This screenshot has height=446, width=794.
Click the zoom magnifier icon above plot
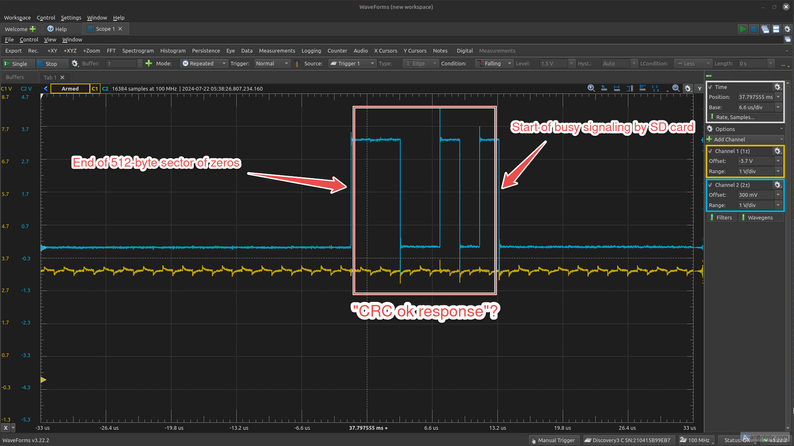(x=591, y=88)
